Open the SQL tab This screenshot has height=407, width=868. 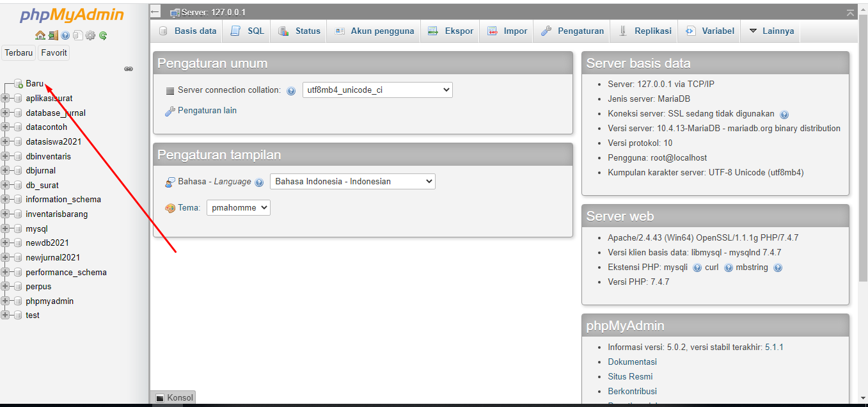(x=247, y=31)
